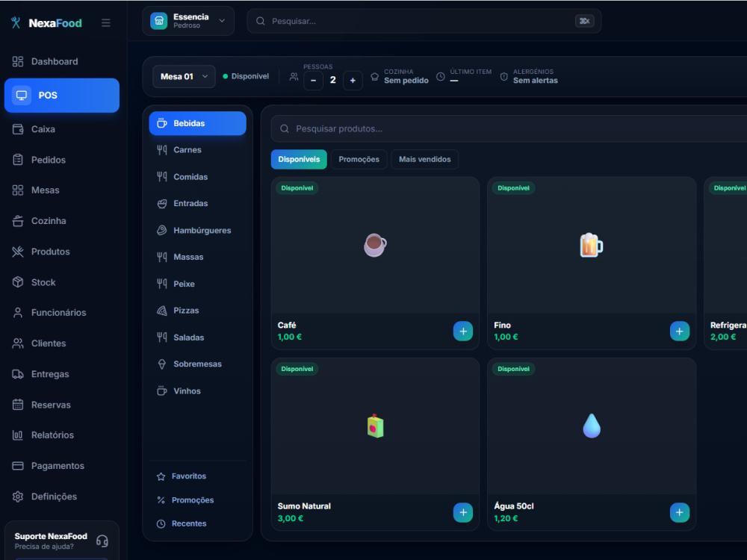Select the Hambúrgueres category
Screen dimensions: 747x560
(x=198, y=231)
